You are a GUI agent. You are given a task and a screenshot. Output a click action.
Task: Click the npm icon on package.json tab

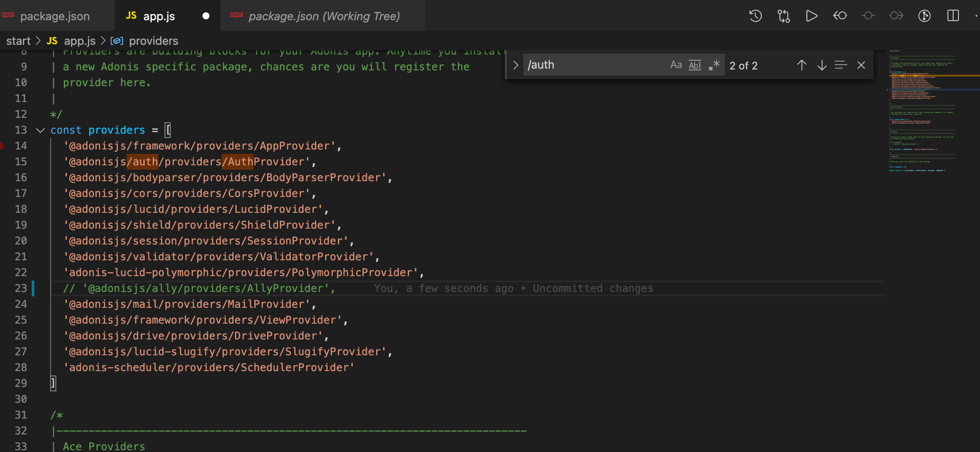(x=8, y=15)
